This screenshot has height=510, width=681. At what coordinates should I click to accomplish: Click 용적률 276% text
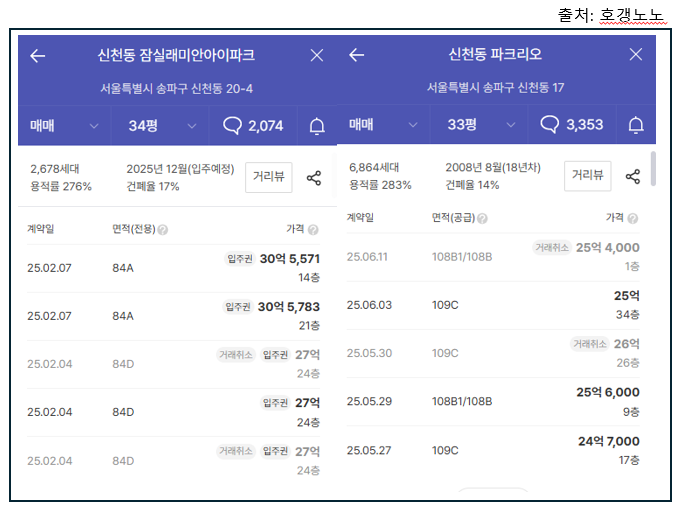coord(61,187)
